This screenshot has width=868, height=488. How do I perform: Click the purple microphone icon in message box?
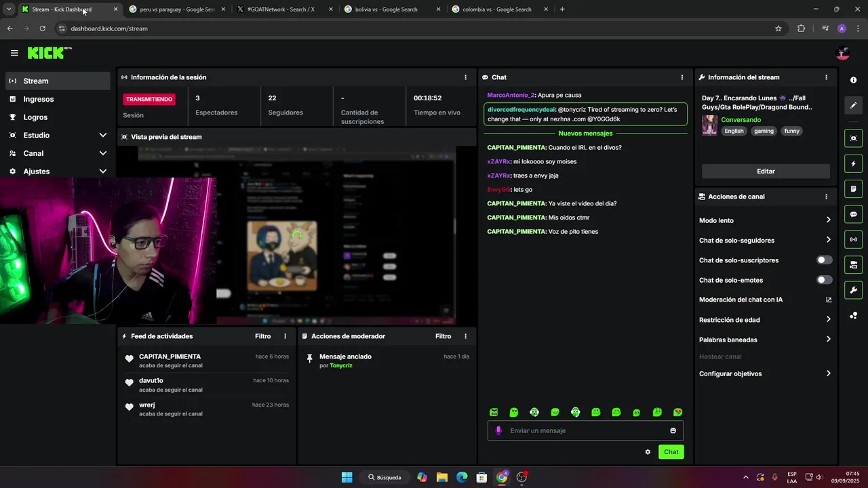(x=498, y=430)
